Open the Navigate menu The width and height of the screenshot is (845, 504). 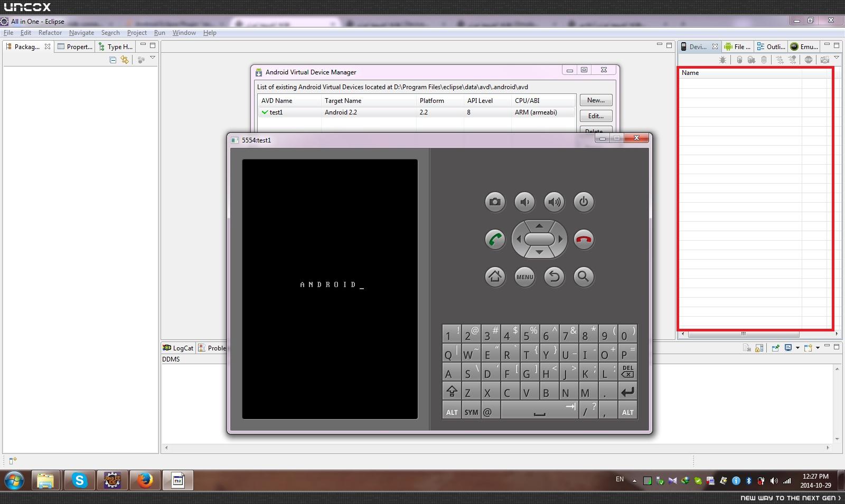click(81, 33)
